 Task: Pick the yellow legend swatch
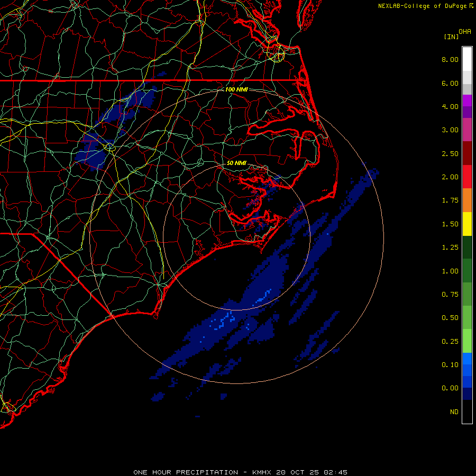click(467, 224)
